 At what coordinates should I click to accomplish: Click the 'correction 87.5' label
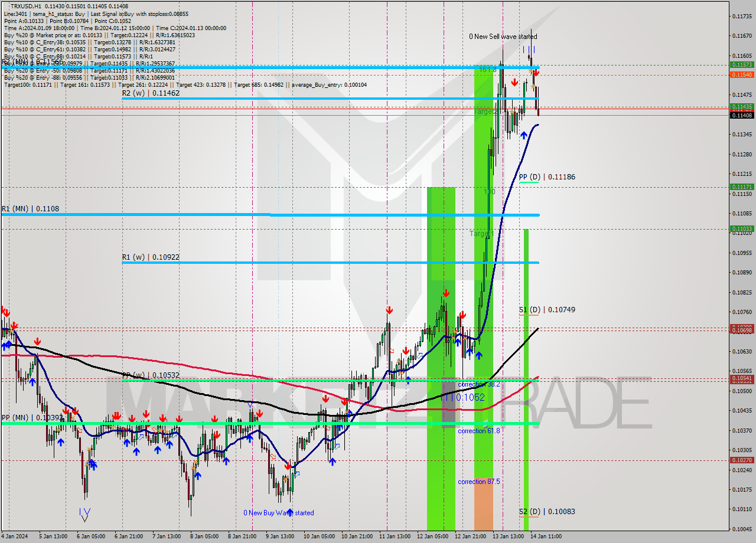click(479, 482)
